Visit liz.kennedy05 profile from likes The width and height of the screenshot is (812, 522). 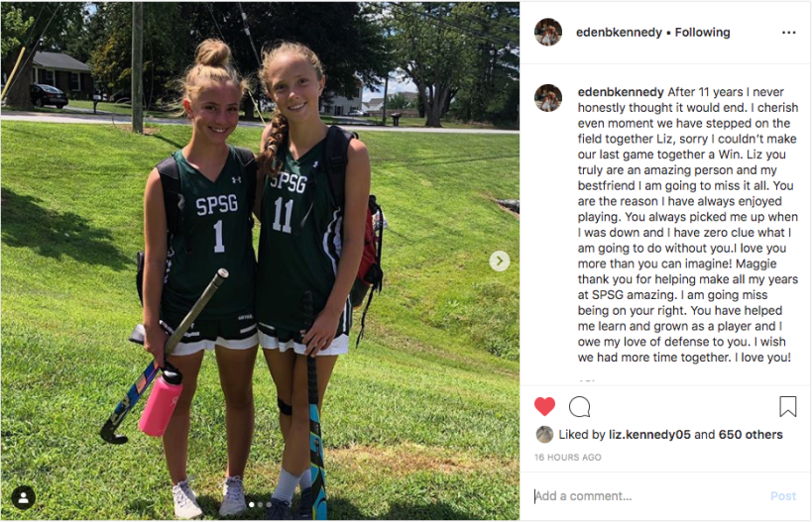(649, 435)
